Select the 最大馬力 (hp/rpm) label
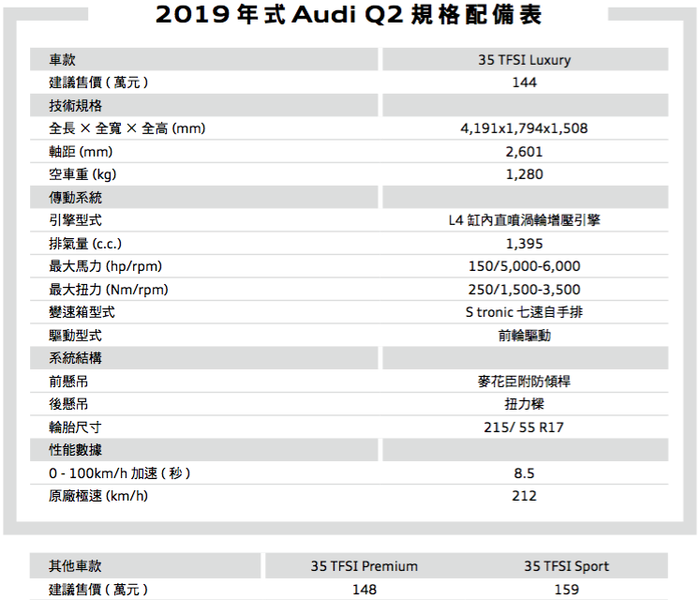The height and width of the screenshot is (600, 700). click(105, 266)
